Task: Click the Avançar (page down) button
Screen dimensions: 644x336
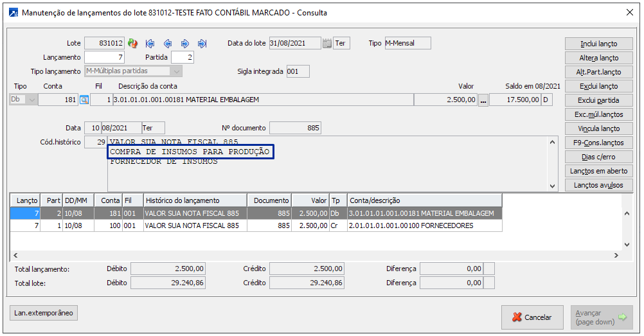Action: pyautogui.click(x=602, y=317)
